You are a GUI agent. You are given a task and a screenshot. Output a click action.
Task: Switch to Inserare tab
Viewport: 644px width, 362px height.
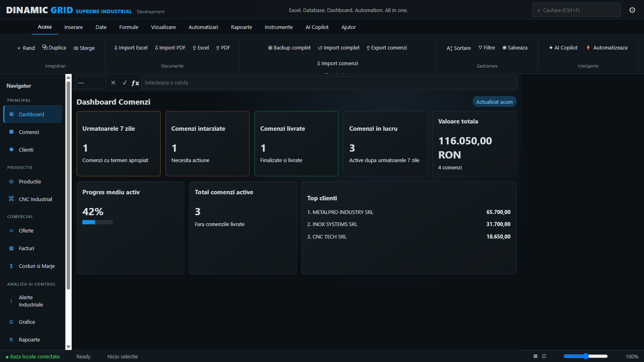tap(74, 27)
